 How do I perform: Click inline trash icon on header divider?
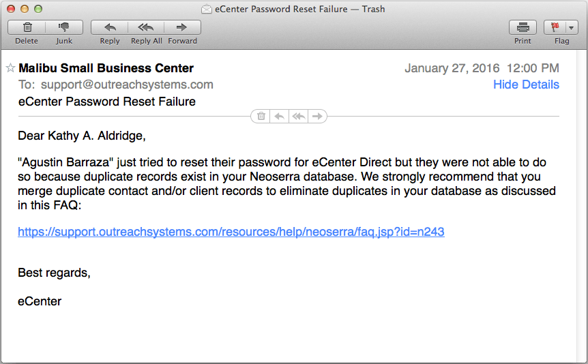pyautogui.click(x=261, y=116)
